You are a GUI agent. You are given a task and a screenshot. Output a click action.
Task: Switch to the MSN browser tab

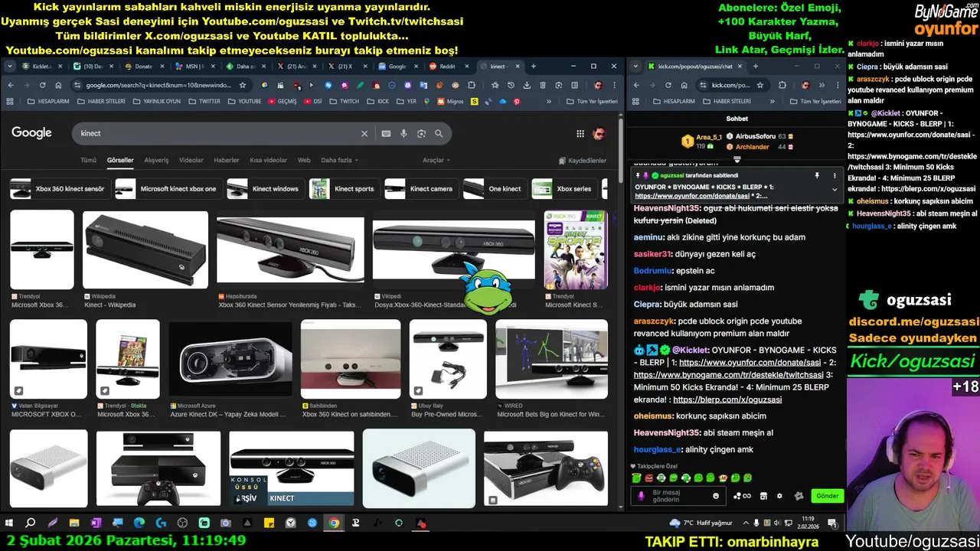(194, 67)
